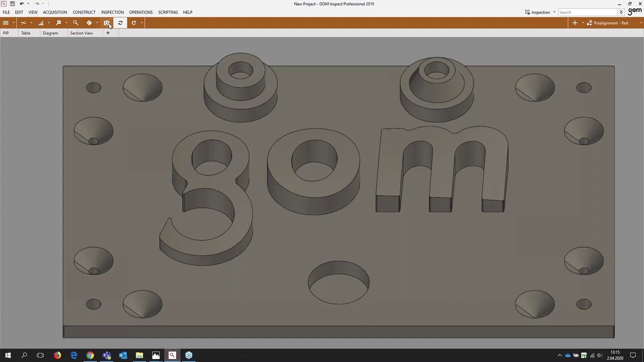Expand dropdown next to plus icon
The image size is (644, 362).
tap(583, 23)
